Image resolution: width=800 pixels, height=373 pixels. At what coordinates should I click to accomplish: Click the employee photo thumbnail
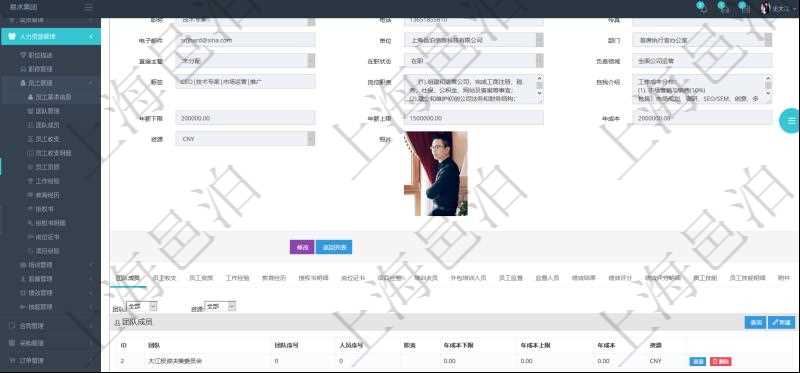tap(436, 173)
